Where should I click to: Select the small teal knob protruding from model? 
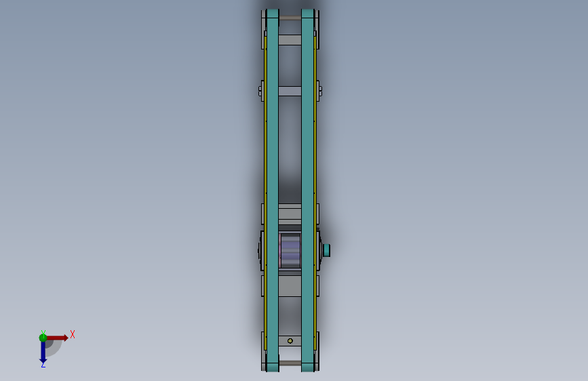click(326, 250)
